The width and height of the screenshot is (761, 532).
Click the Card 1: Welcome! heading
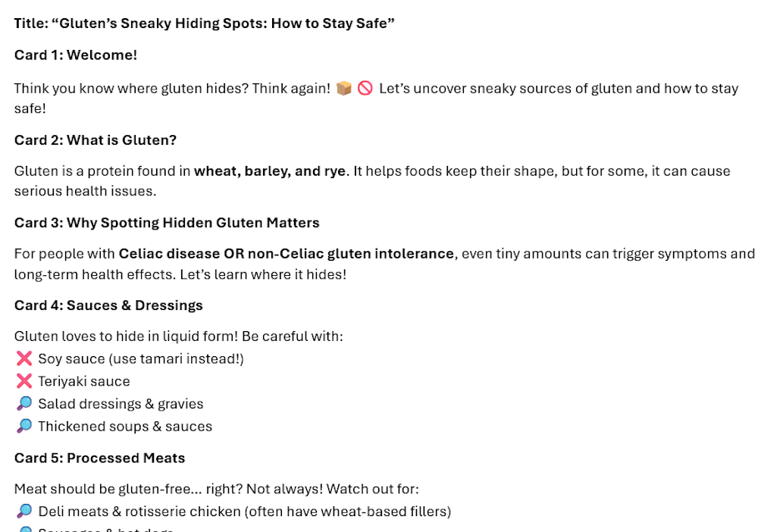click(76, 55)
